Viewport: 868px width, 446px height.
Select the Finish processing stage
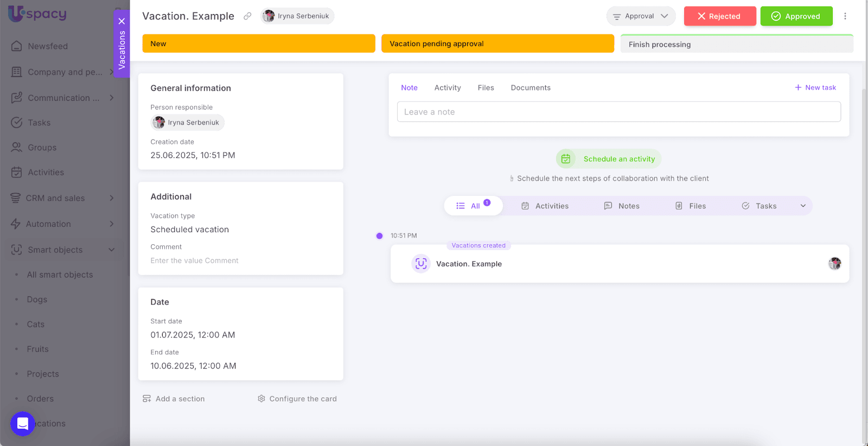click(x=736, y=44)
